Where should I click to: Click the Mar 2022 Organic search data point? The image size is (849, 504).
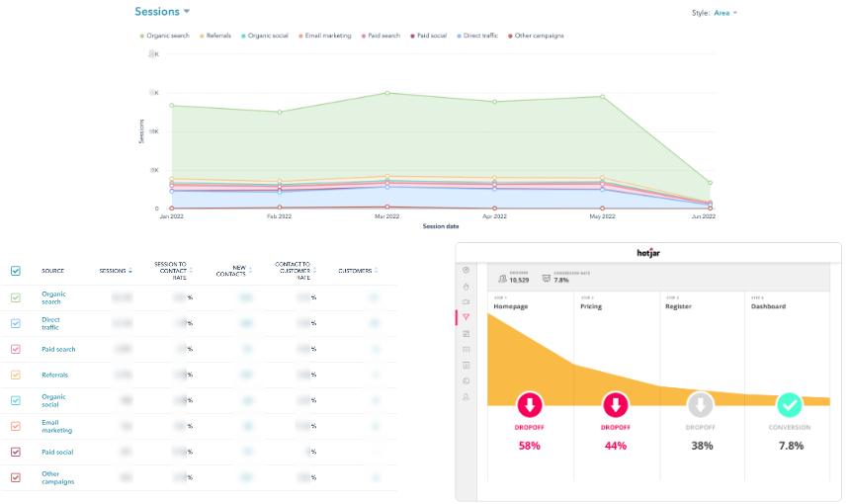(387, 93)
